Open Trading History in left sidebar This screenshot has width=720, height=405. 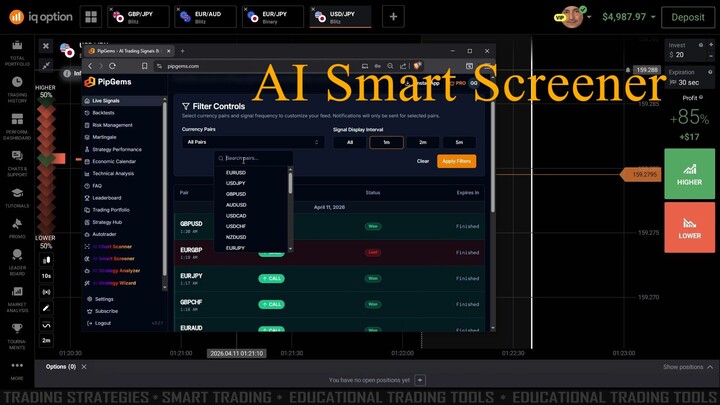click(x=17, y=90)
